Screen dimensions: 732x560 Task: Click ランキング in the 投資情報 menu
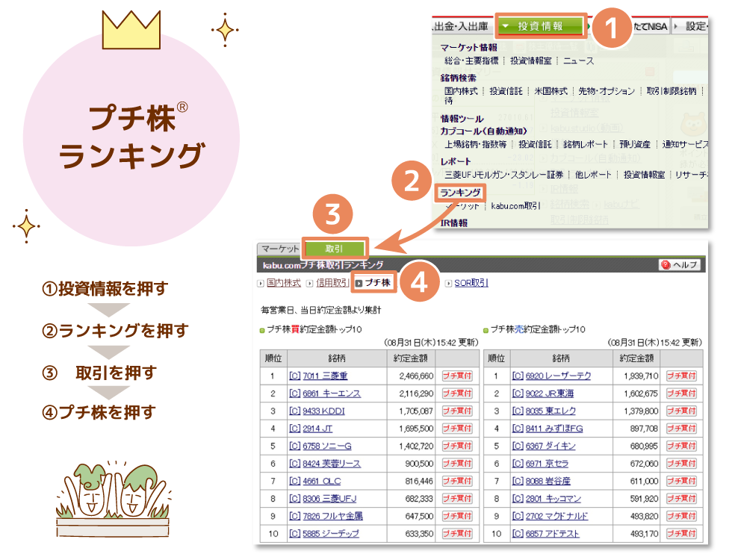tap(460, 193)
